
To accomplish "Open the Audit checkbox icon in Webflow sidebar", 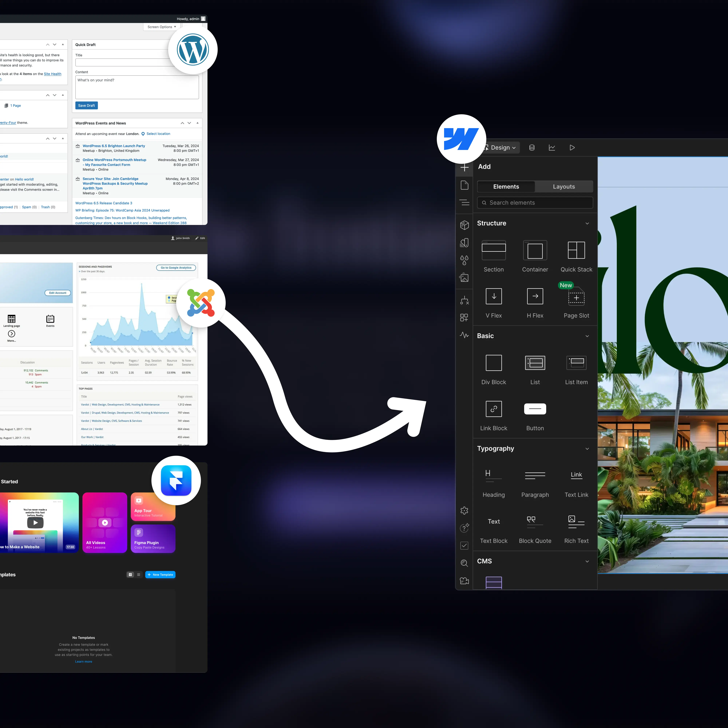I will [464, 546].
